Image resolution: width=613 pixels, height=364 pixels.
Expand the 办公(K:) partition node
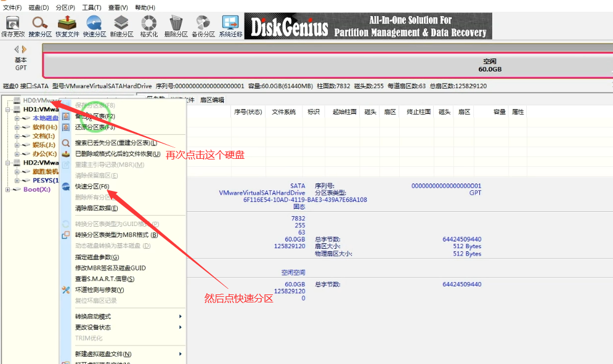coord(17,153)
